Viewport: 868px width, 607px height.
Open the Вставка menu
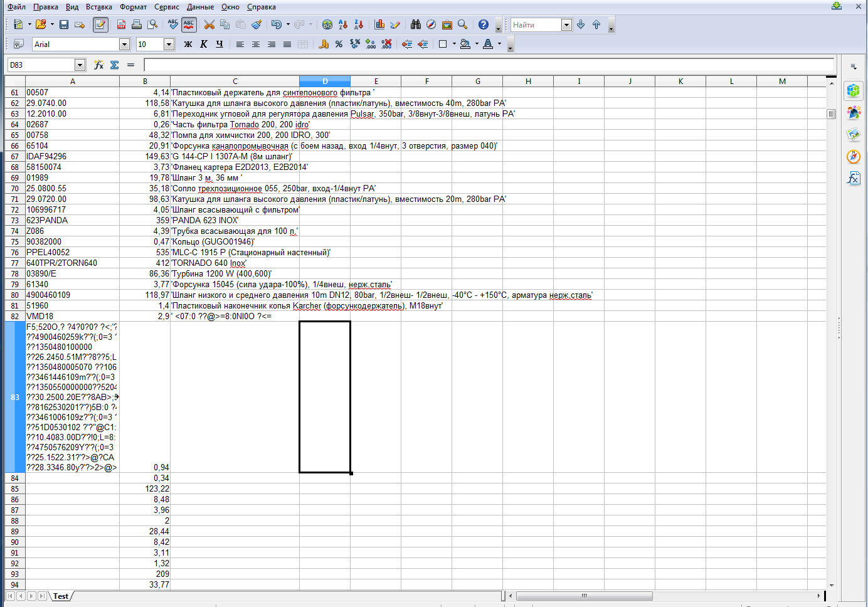point(99,7)
